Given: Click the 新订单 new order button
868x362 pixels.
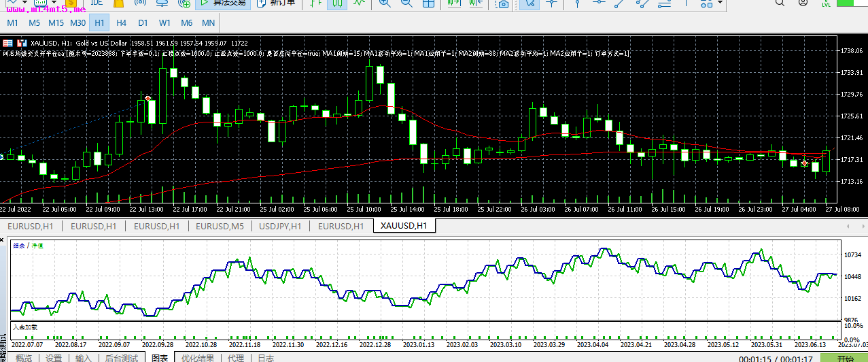Looking at the screenshot, I should (275, 3).
